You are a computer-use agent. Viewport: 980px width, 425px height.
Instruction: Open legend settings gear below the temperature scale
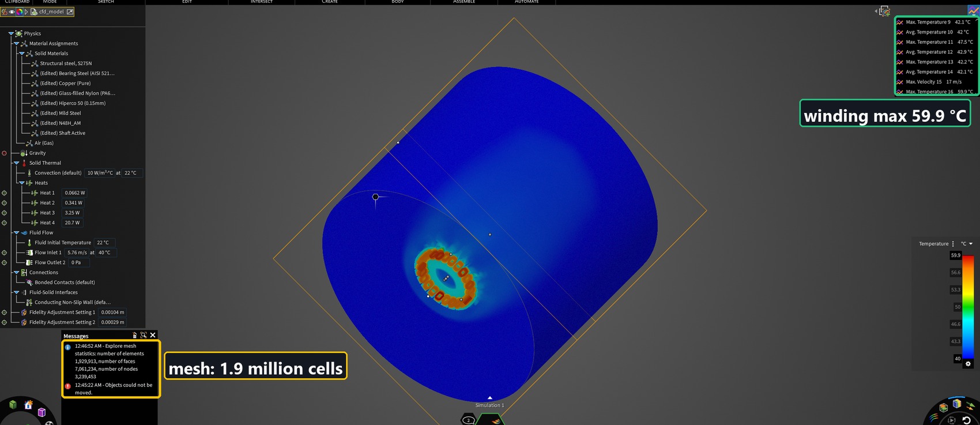click(968, 364)
